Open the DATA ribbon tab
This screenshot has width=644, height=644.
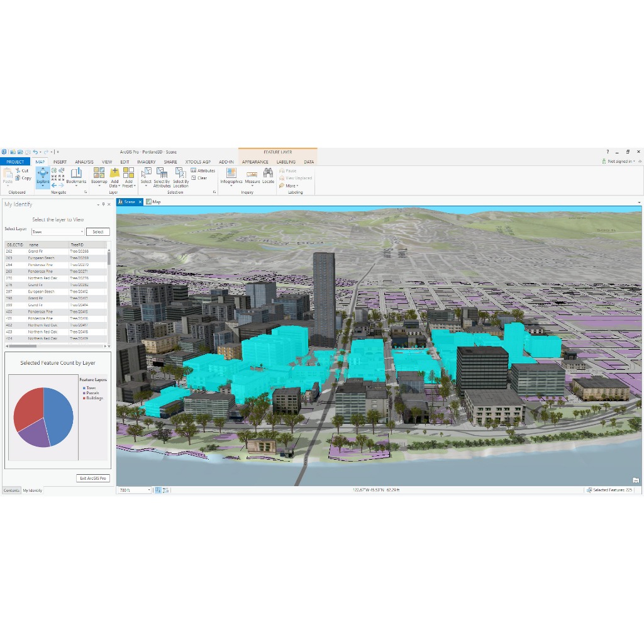(x=309, y=162)
